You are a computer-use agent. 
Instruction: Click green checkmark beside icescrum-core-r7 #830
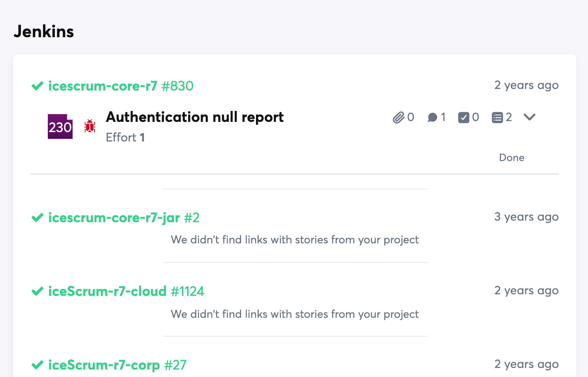pyautogui.click(x=37, y=86)
